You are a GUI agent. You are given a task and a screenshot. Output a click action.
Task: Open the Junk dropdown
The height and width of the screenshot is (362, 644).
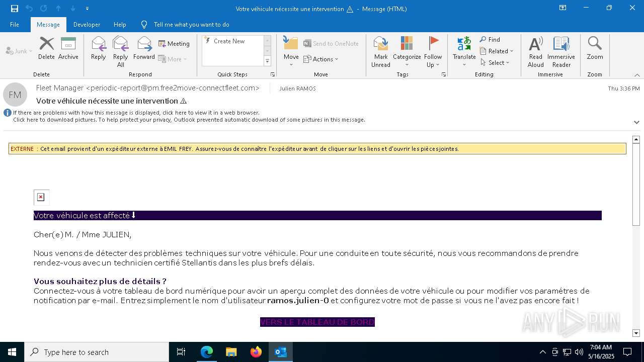point(19,51)
